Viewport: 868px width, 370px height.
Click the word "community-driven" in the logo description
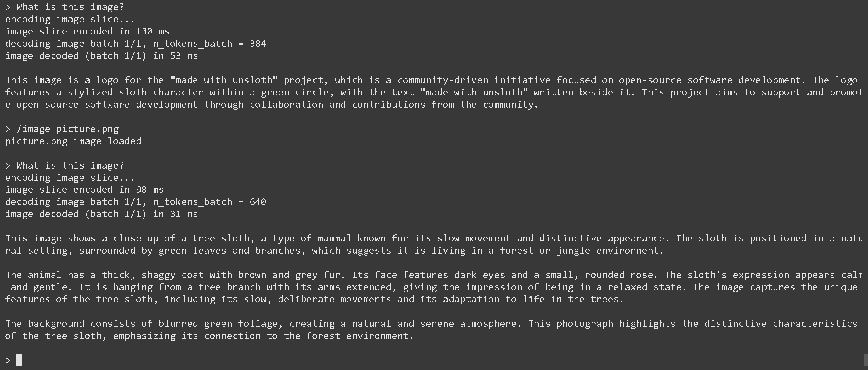tap(443, 80)
